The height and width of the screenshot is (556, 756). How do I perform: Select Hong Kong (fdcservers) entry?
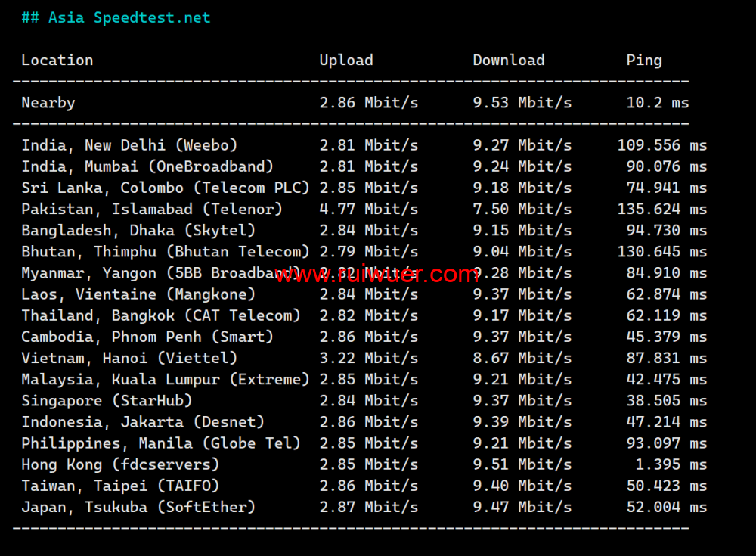pos(120,464)
